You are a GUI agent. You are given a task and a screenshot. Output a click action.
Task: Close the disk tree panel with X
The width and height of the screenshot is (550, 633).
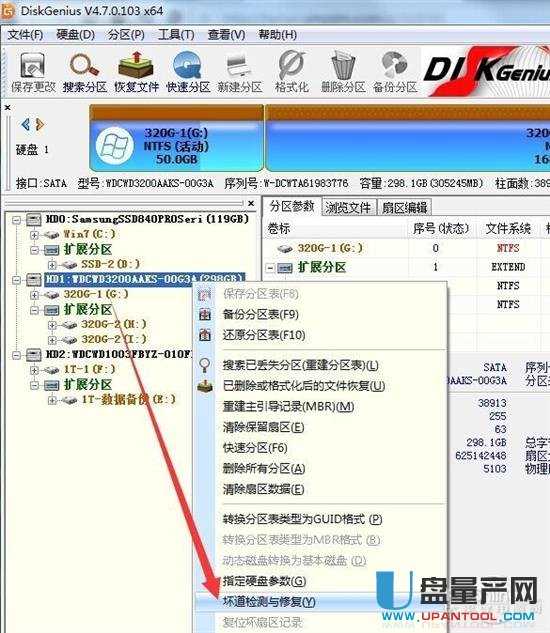[251, 203]
